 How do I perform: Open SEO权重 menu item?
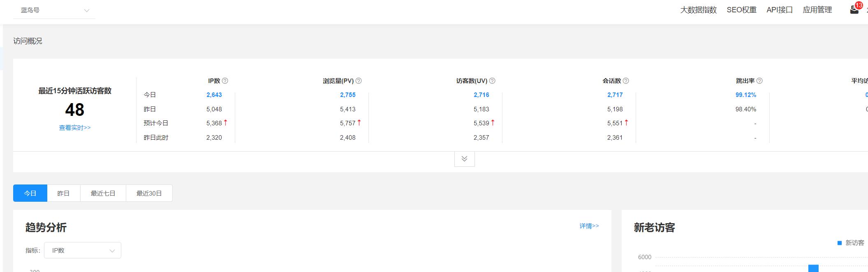coord(741,10)
